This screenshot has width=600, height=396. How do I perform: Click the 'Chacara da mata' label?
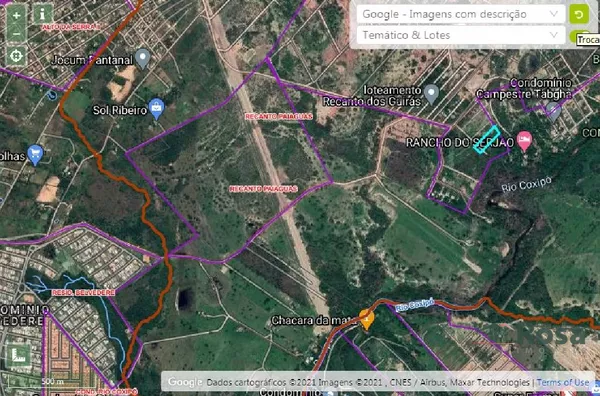point(314,320)
